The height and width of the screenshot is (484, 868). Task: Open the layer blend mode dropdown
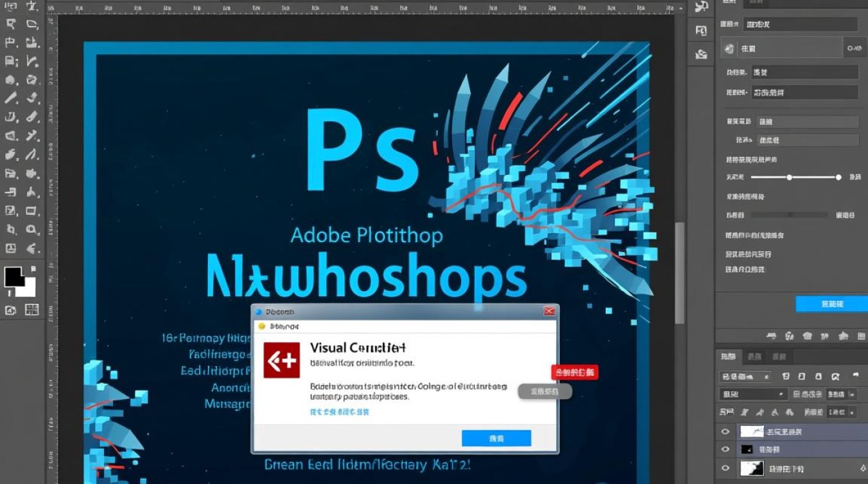tap(752, 394)
